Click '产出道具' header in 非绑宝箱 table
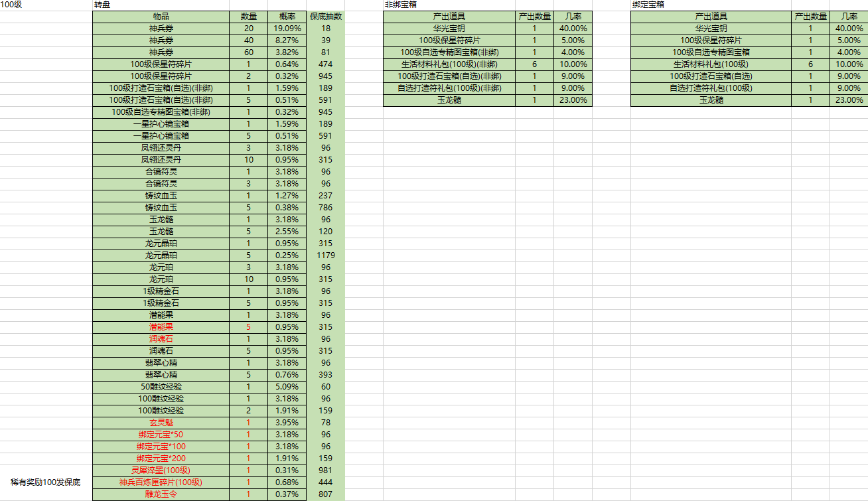The height and width of the screenshot is (501, 868). point(449,16)
